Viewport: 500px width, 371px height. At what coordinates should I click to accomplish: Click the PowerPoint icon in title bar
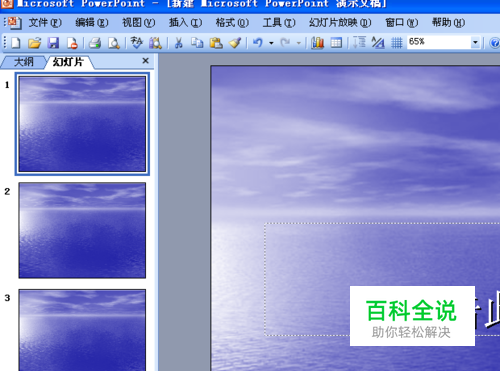(7, 3)
